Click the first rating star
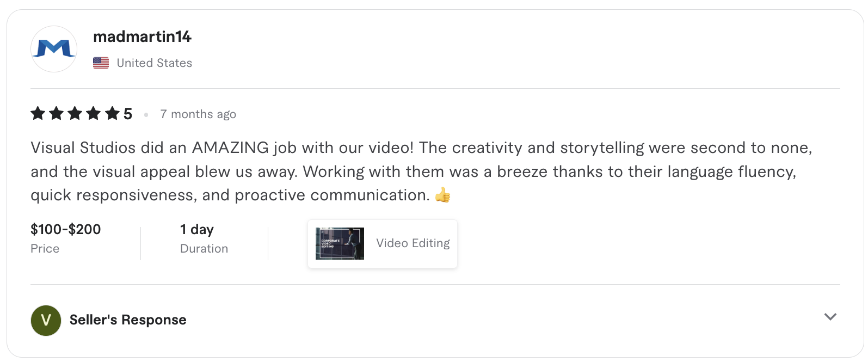This screenshot has height=362, width=868. 38,114
